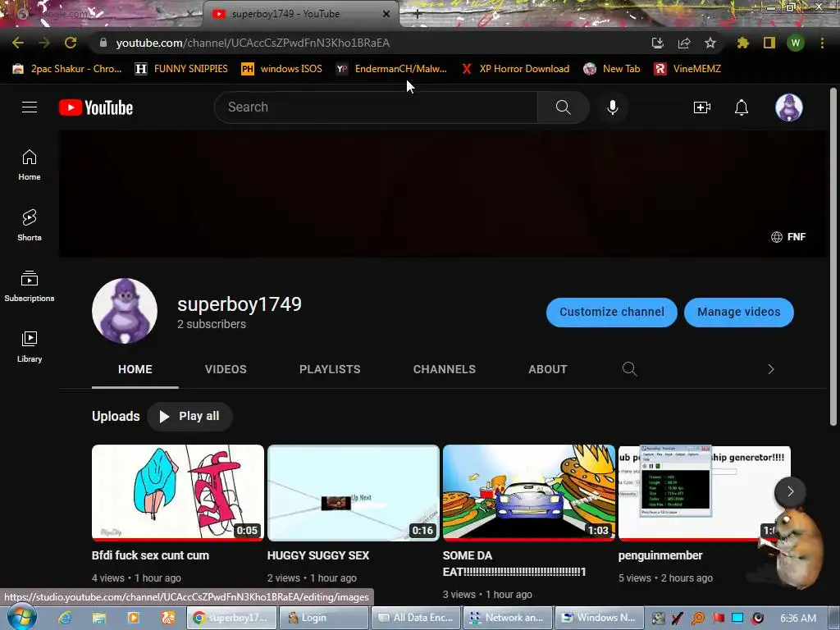Open the extensions puzzle icon
This screenshot has width=840, height=630.
coord(742,43)
